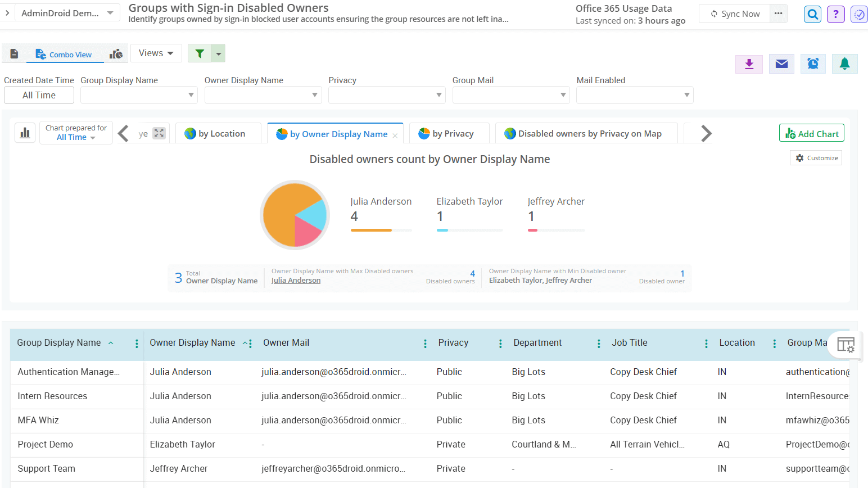
Task: Switch to chart-only view icon
Action: coord(116,54)
